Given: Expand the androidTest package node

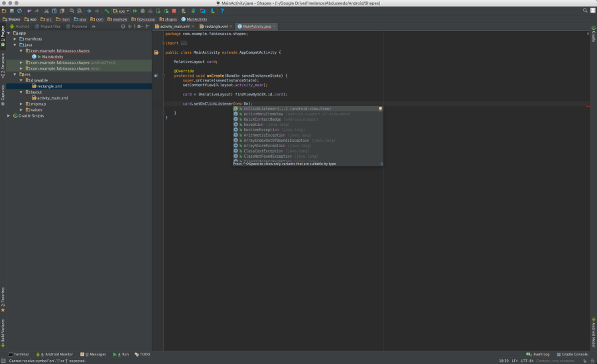Looking at the screenshot, I should (21, 62).
